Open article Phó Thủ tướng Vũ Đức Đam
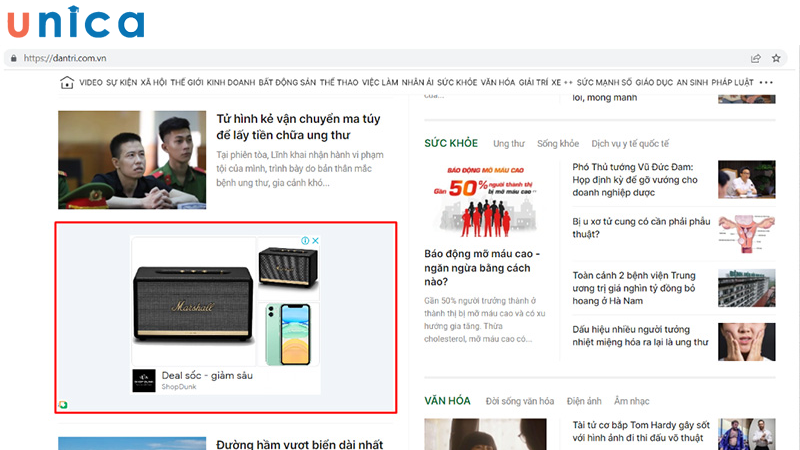The width and height of the screenshot is (800, 450). 635,180
